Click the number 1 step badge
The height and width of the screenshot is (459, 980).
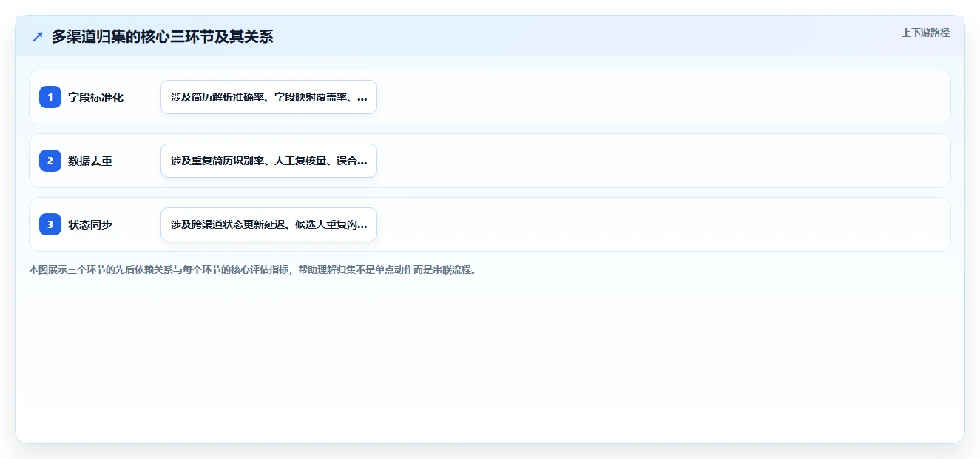pyautogui.click(x=50, y=97)
